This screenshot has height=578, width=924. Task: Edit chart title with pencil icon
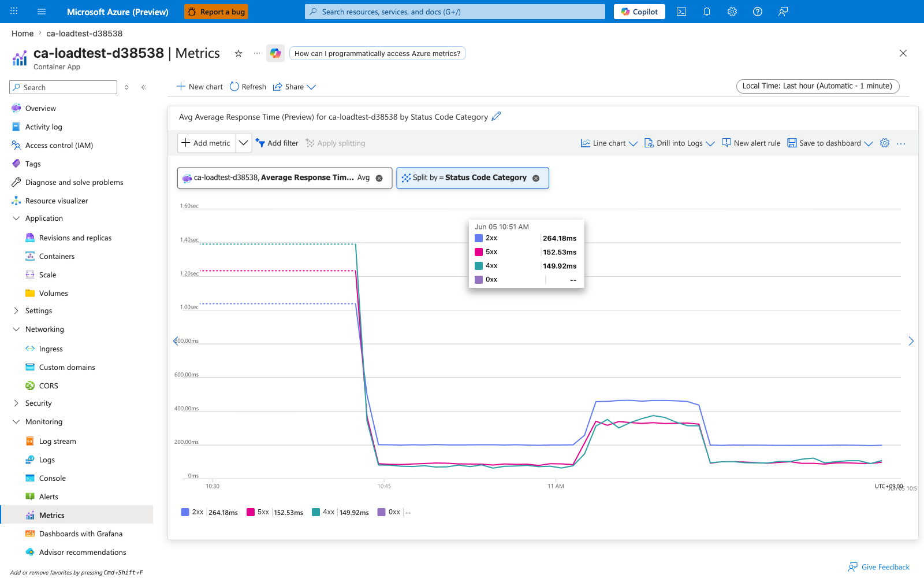(x=496, y=116)
